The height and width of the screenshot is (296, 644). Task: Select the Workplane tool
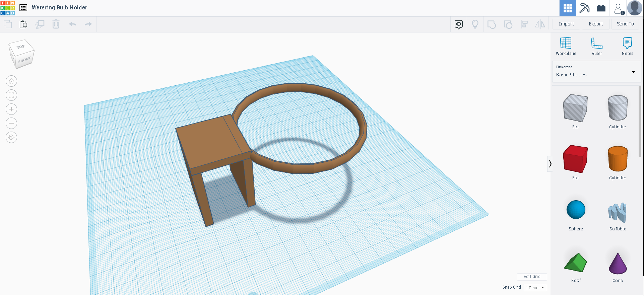(566, 46)
